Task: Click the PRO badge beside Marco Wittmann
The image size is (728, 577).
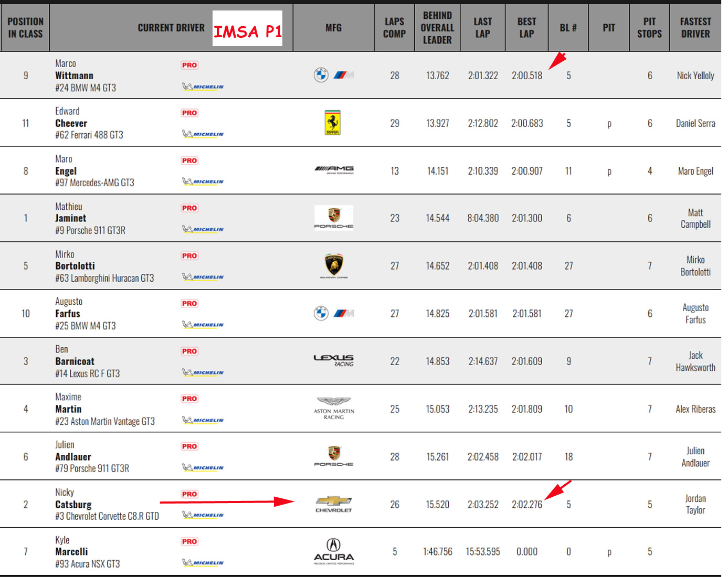Action: [x=189, y=65]
